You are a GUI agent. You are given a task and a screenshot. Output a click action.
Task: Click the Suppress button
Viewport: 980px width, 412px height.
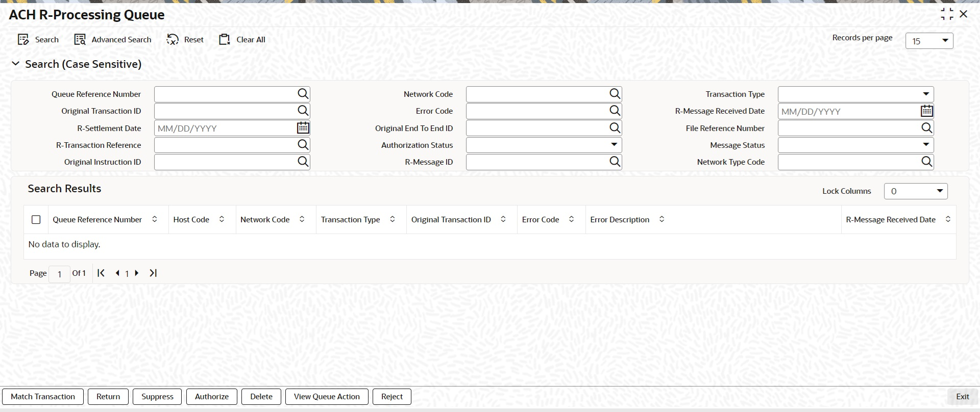[157, 397]
